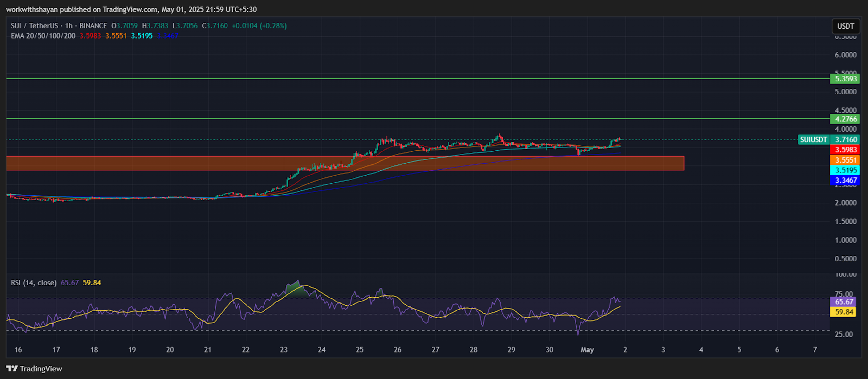
Task: Select the EMA 20/50/100/200 indicator legend
Action: tap(43, 36)
